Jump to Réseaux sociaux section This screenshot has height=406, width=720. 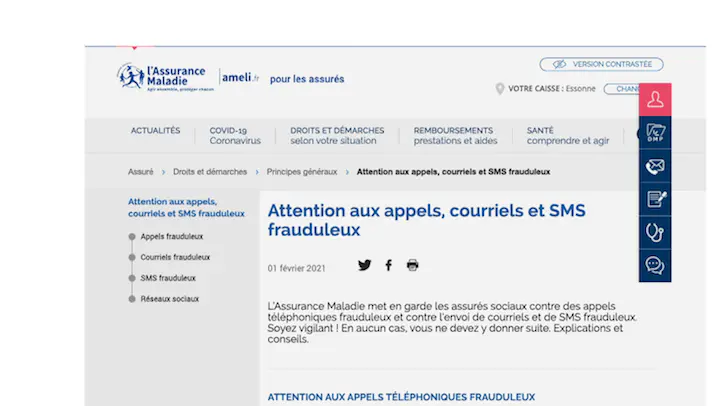169,299
